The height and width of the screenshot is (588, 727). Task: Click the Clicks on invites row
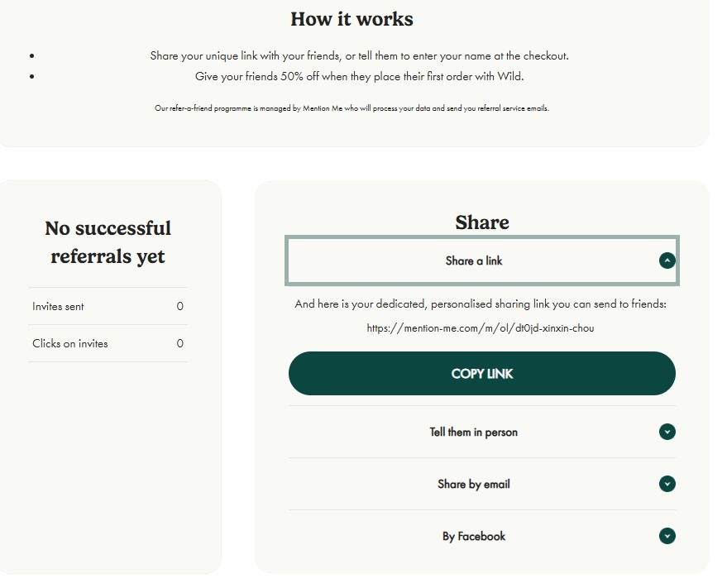[108, 343]
